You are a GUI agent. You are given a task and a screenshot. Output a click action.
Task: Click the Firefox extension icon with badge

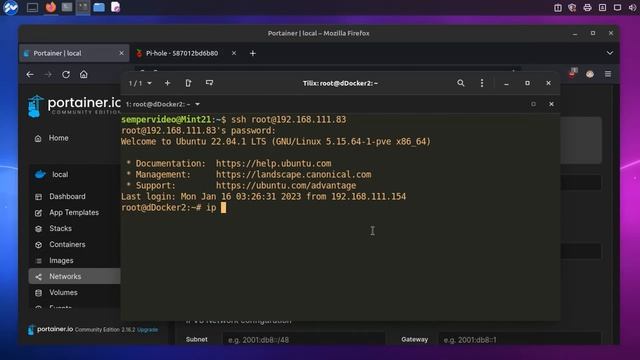pyautogui.click(x=573, y=73)
